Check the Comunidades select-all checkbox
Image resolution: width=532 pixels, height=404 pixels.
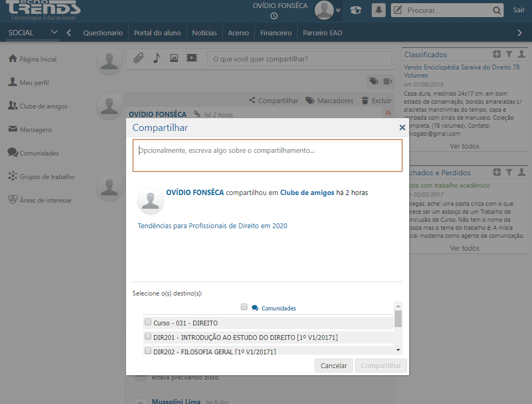(x=244, y=307)
